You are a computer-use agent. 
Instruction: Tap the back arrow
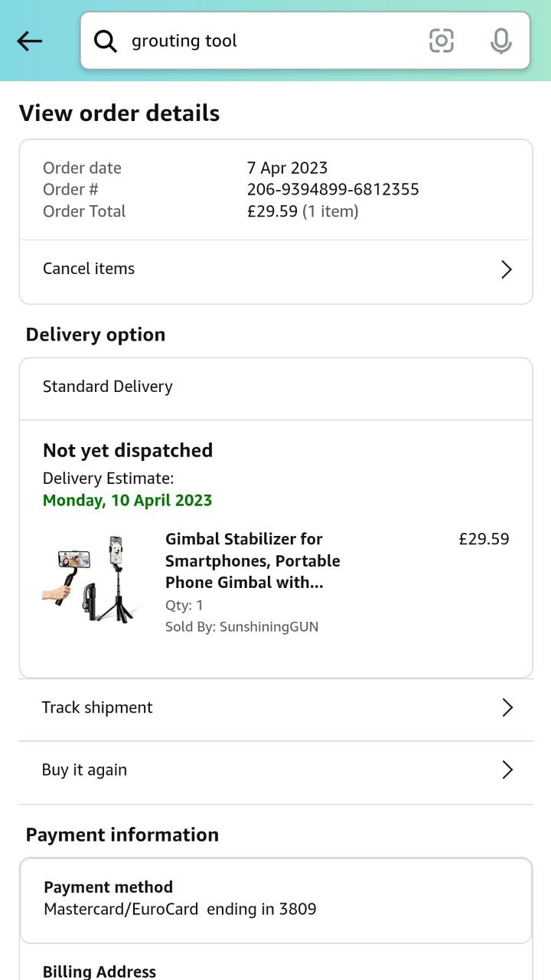30,41
